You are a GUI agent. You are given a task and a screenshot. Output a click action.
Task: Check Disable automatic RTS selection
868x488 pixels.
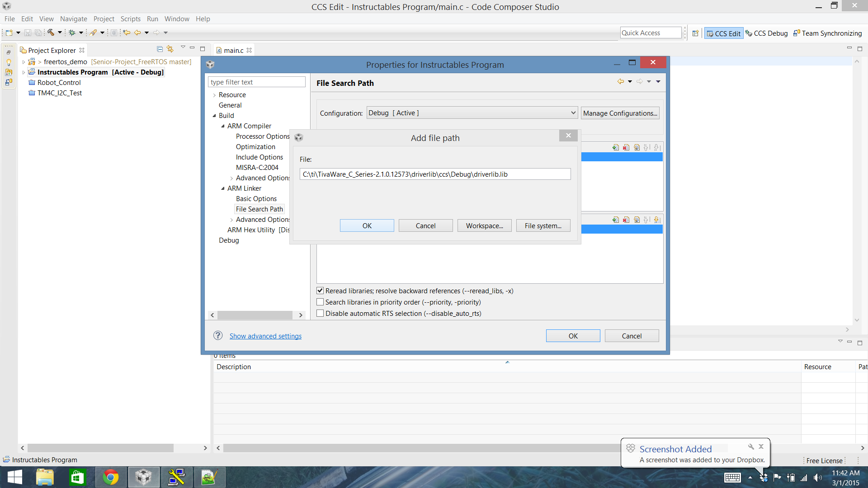tap(320, 314)
